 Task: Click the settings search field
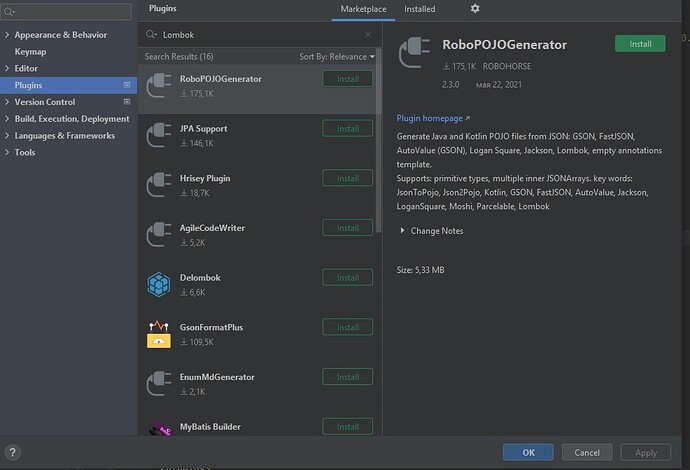click(x=66, y=11)
